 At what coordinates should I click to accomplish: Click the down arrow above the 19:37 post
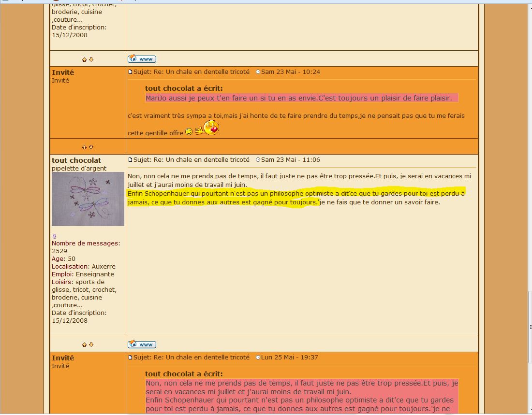coord(91,344)
